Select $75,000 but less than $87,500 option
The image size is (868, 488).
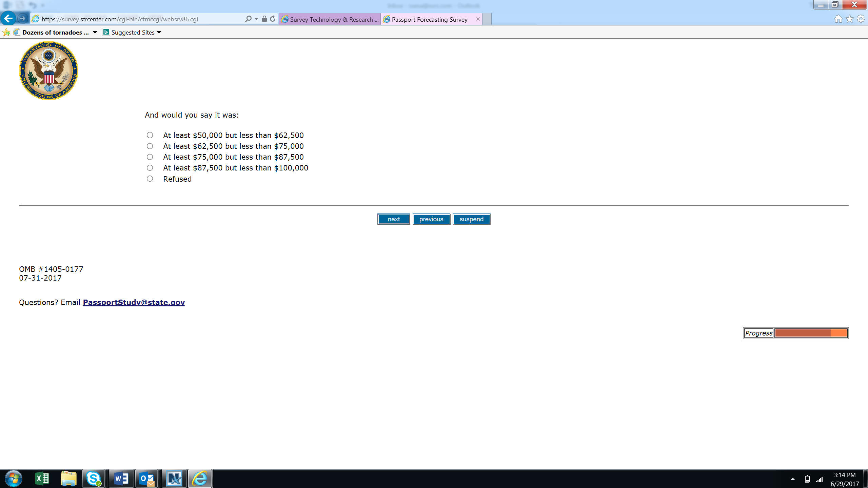coord(150,157)
